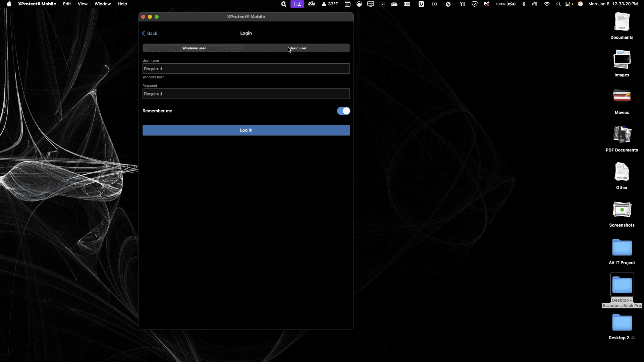This screenshot has width=644, height=362.
Task: Switch to the Basic user tab
Action: pyautogui.click(x=298, y=48)
